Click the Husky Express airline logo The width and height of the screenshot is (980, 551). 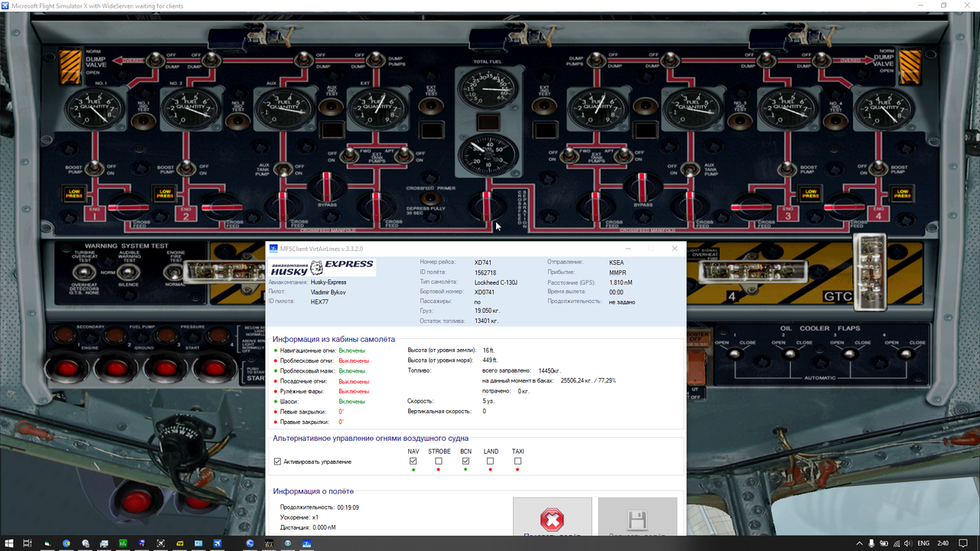click(322, 267)
